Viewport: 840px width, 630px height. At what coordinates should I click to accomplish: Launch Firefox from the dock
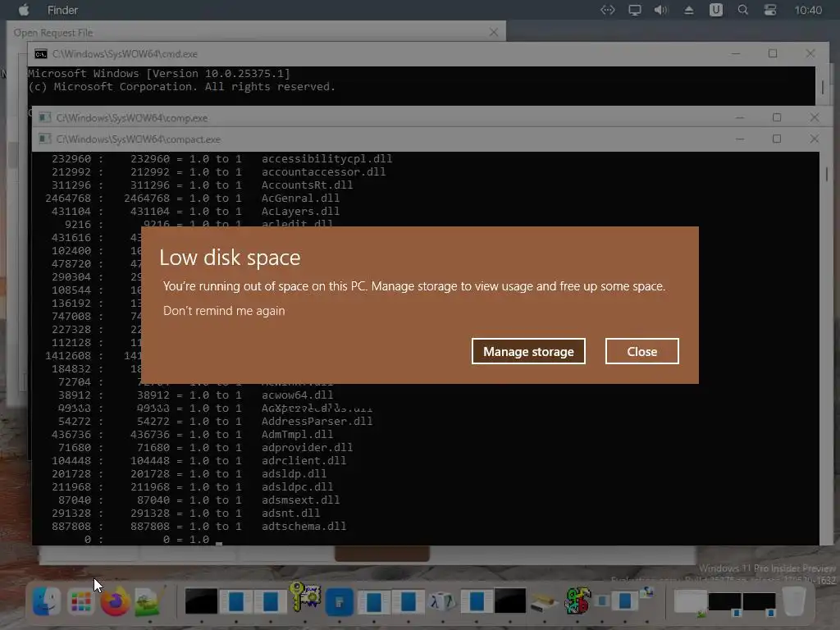(115, 601)
